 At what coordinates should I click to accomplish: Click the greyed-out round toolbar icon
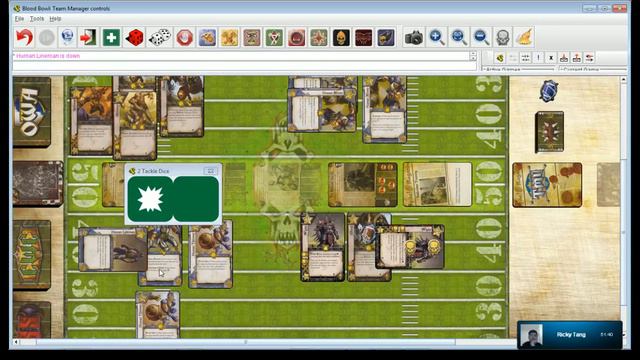point(47,38)
